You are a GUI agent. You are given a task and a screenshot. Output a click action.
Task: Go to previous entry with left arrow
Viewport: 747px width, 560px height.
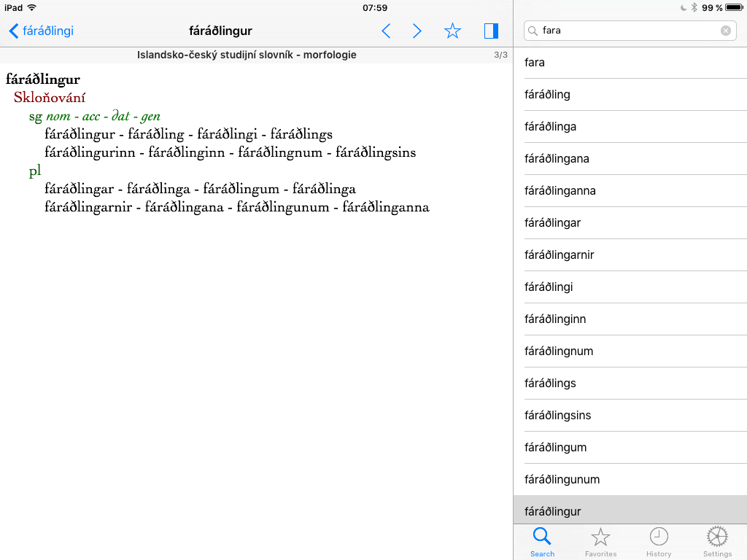(387, 31)
